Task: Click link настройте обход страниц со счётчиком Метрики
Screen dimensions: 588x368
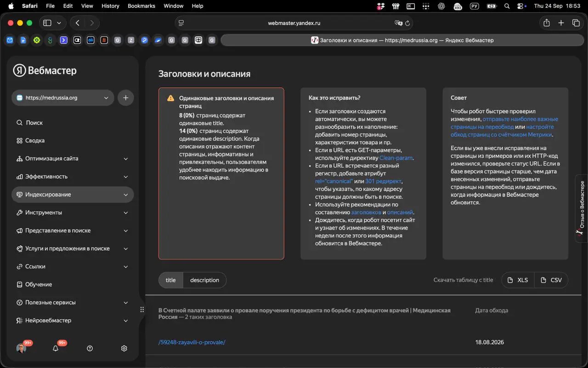Action: pos(502,131)
